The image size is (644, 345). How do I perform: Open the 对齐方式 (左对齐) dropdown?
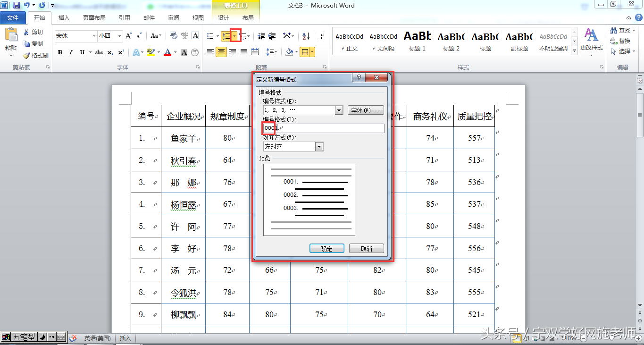319,147
